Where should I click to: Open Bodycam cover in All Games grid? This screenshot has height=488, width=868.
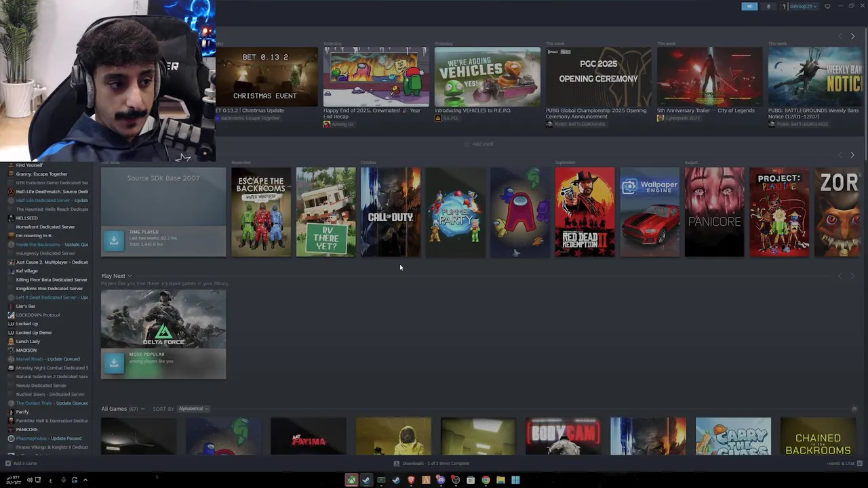click(563, 436)
